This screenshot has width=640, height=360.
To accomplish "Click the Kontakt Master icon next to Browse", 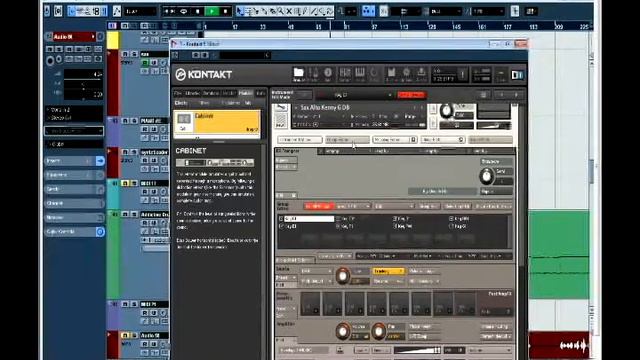I will 313,74.
